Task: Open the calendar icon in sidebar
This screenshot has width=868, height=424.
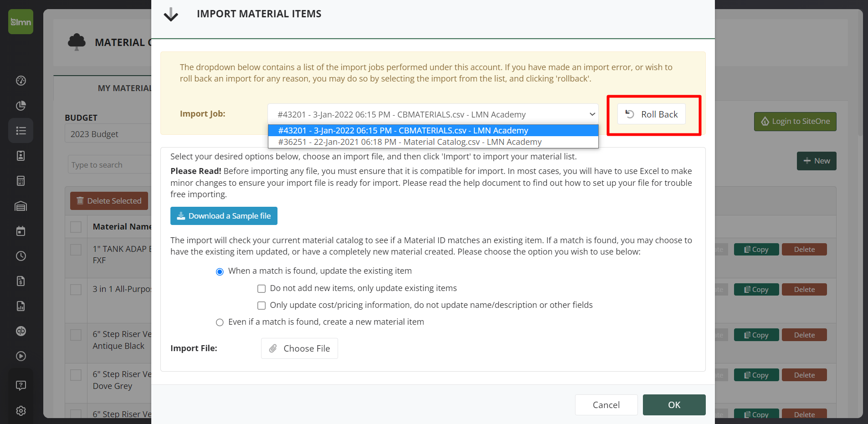Action: click(x=21, y=231)
